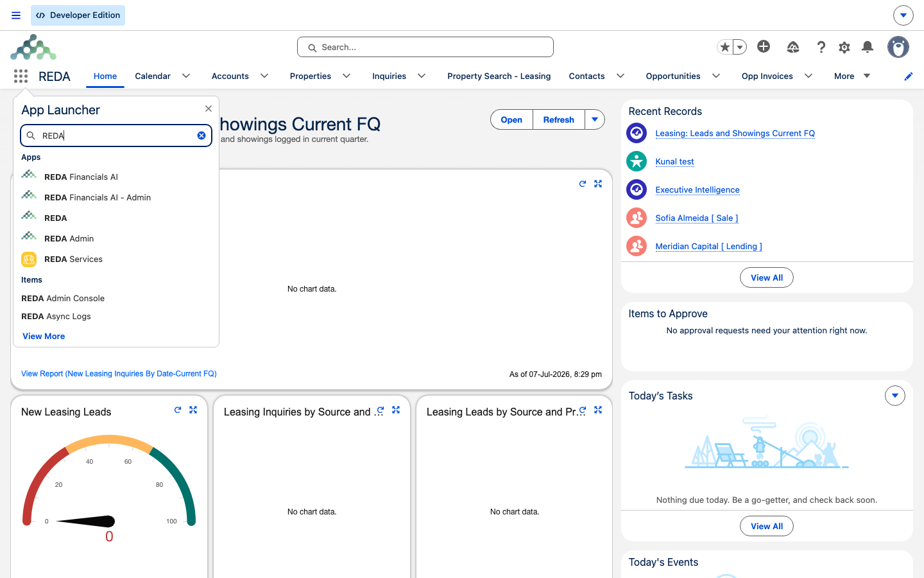The image size is (924, 578).
Task: Expand the top dashboard chart component
Action: coord(598,184)
